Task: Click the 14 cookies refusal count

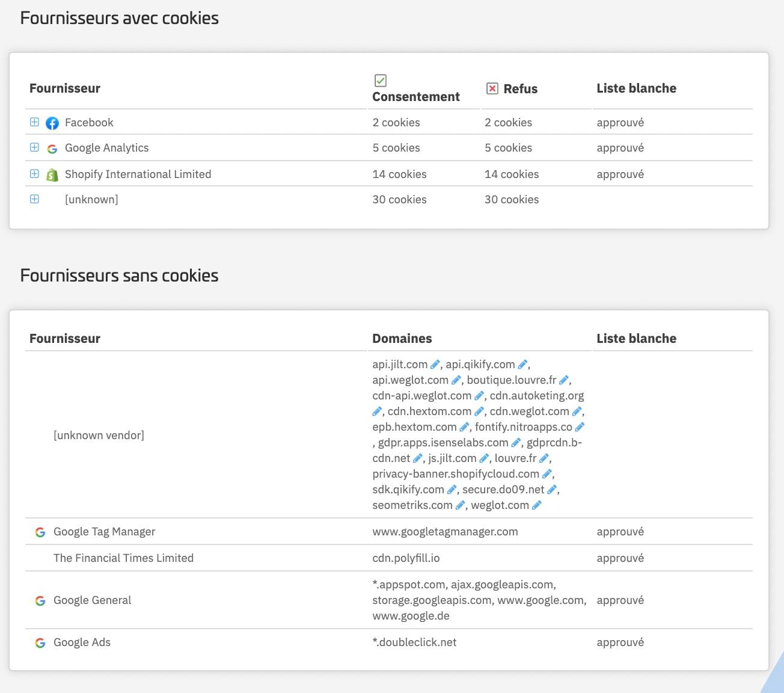Action: pos(512,174)
